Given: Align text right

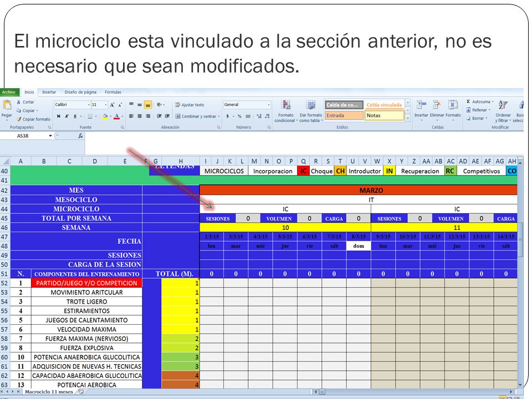Looking at the screenshot, I should click(x=148, y=116).
